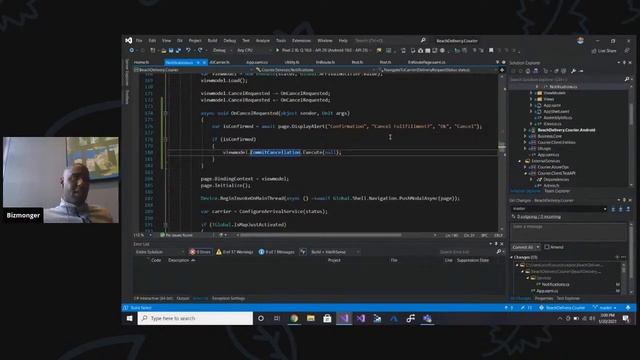The height and width of the screenshot is (360, 640).
Task: Select Notifications.cs in Git Changes list
Action: (556, 284)
